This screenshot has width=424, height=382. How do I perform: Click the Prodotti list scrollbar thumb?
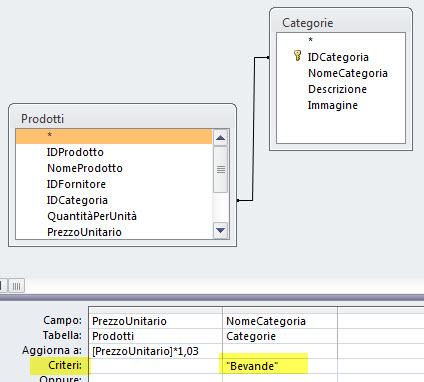(220, 169)
